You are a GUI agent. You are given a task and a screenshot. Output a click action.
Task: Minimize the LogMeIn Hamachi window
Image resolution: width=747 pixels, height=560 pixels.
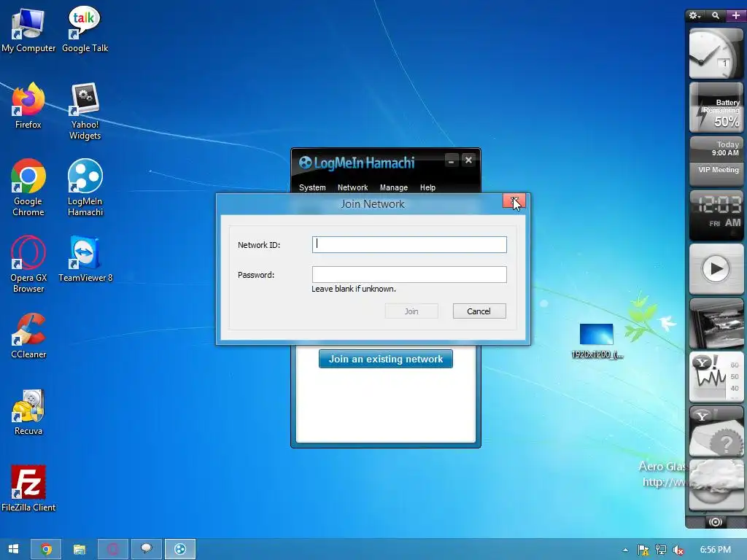[451, 161]
